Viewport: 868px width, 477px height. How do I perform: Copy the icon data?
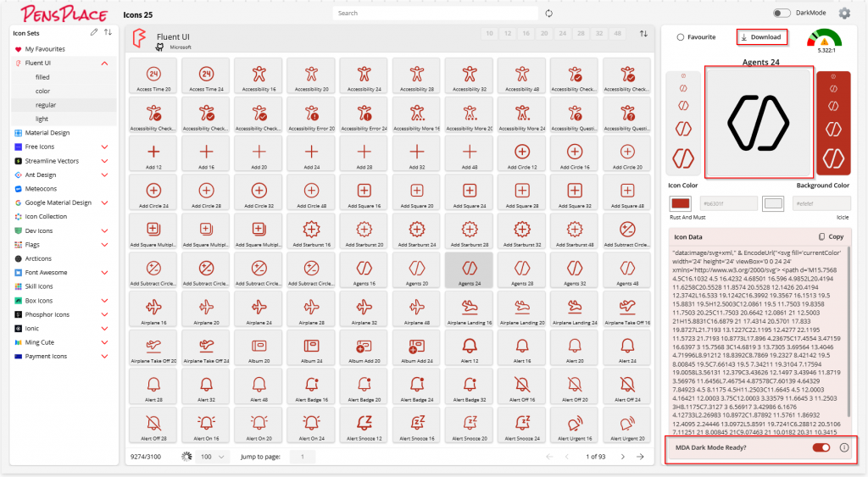(x=831, y=237)
